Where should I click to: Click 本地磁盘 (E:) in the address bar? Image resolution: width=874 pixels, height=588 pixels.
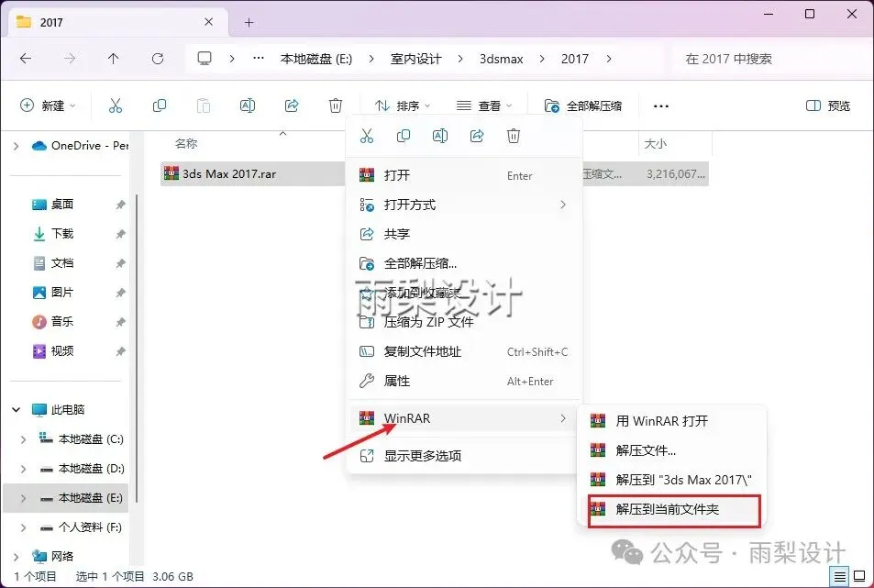point(316,59)
